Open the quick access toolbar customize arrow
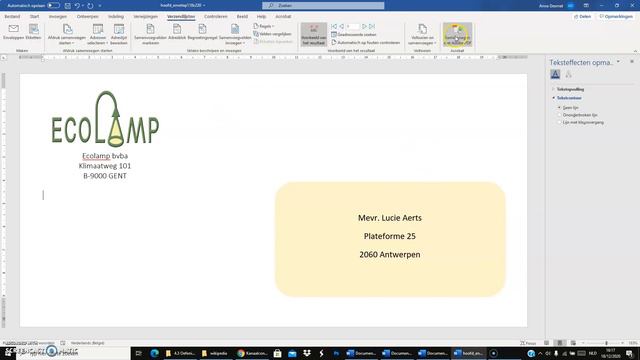The image size is (640, 360). [x=100, y=6]
